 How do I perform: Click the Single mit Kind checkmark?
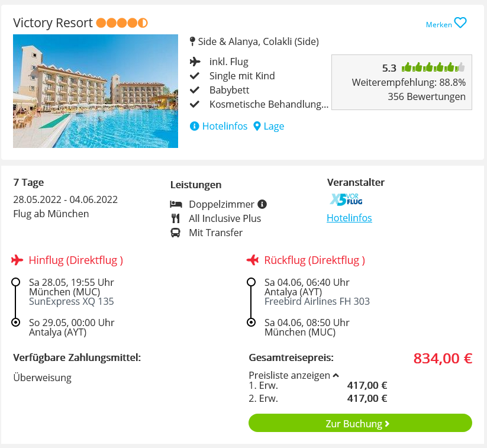195,76
